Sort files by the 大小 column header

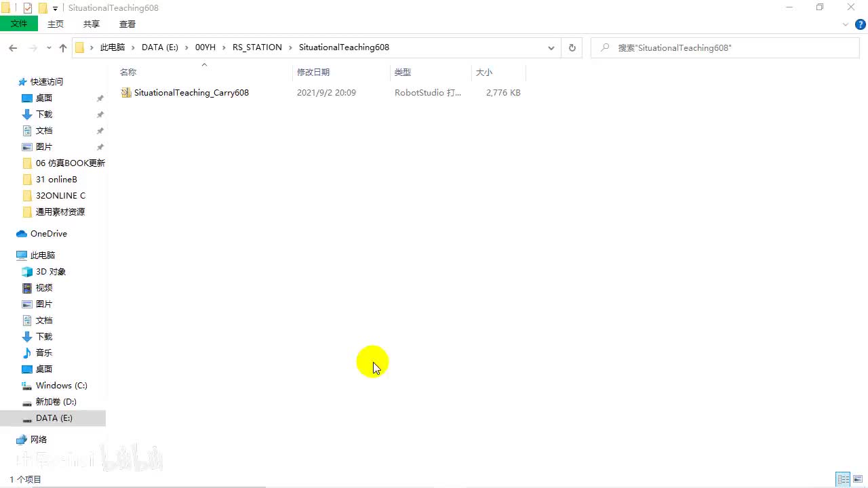(484, 72)
